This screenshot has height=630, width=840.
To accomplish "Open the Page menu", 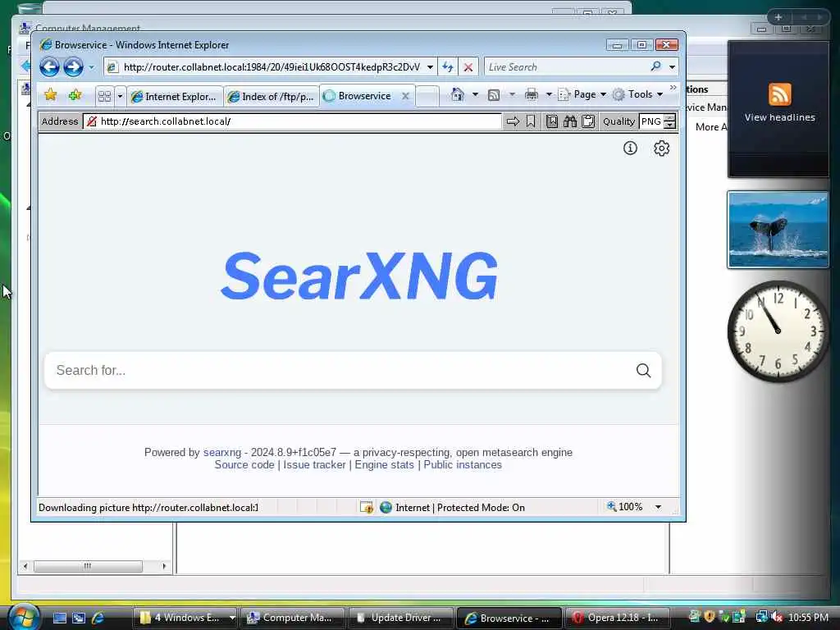I will (582, 94).
